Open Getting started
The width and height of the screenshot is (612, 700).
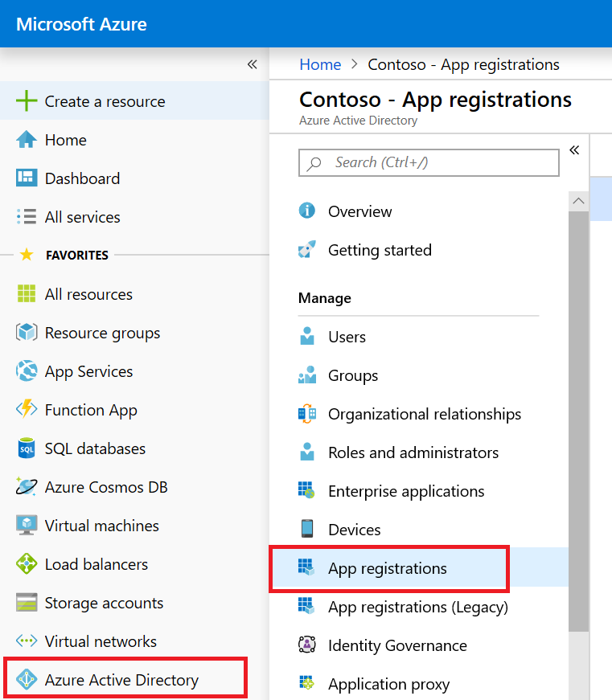click(419, 250)
